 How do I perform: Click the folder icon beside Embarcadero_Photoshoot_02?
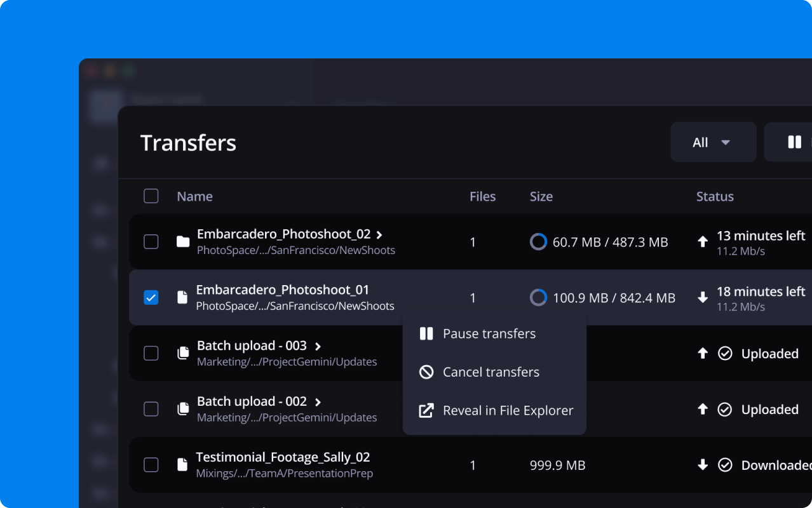coord(183,242)
